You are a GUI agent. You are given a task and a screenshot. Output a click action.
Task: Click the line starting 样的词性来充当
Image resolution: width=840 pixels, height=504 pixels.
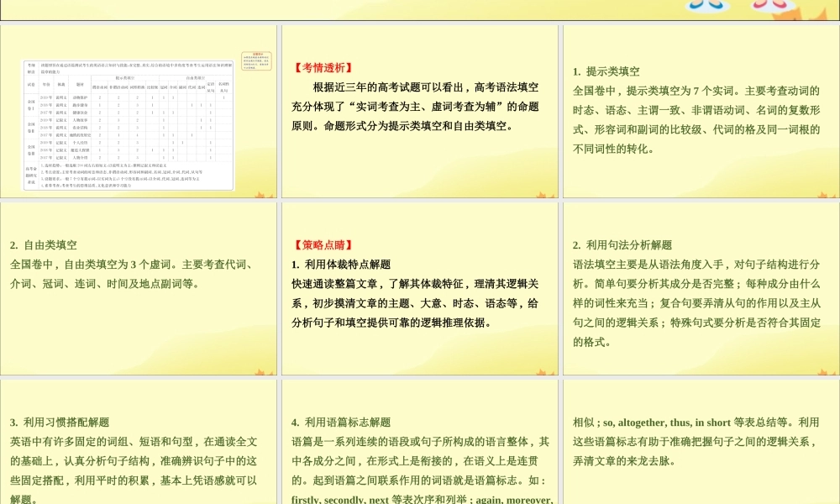(x=696, y=303)
